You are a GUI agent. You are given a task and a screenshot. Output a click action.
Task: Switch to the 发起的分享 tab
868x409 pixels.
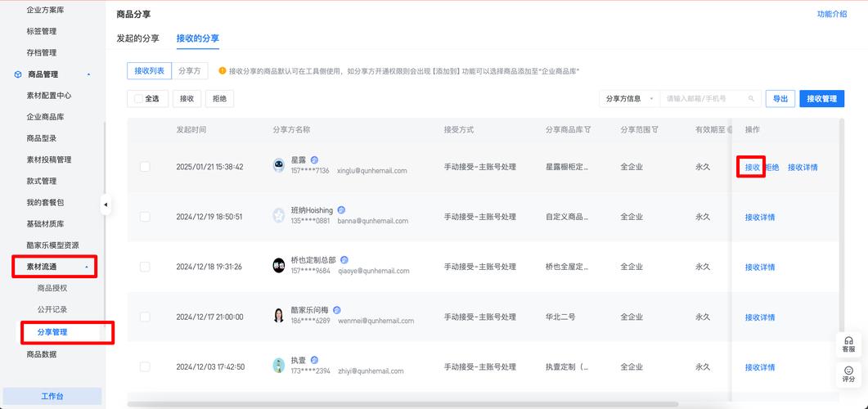pos(138,38)
